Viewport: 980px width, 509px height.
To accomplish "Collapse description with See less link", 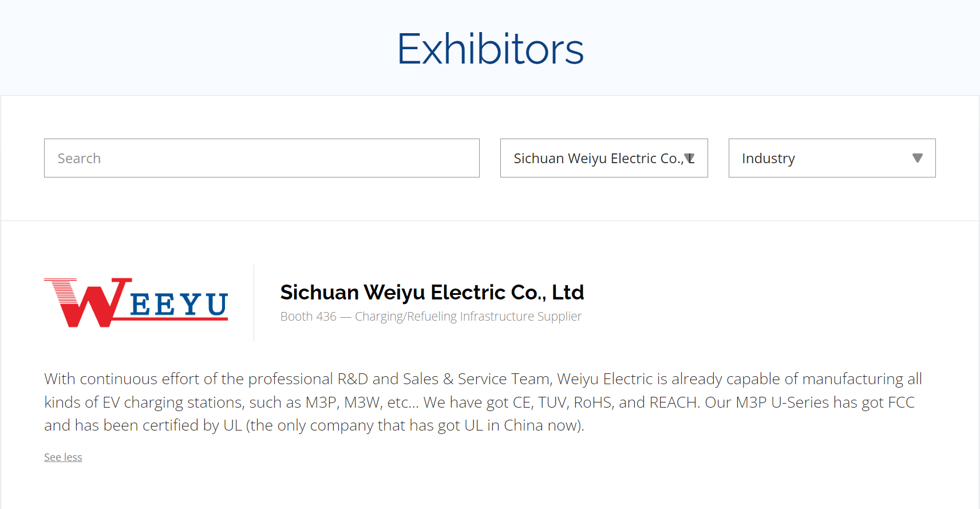I will [63, 457].
